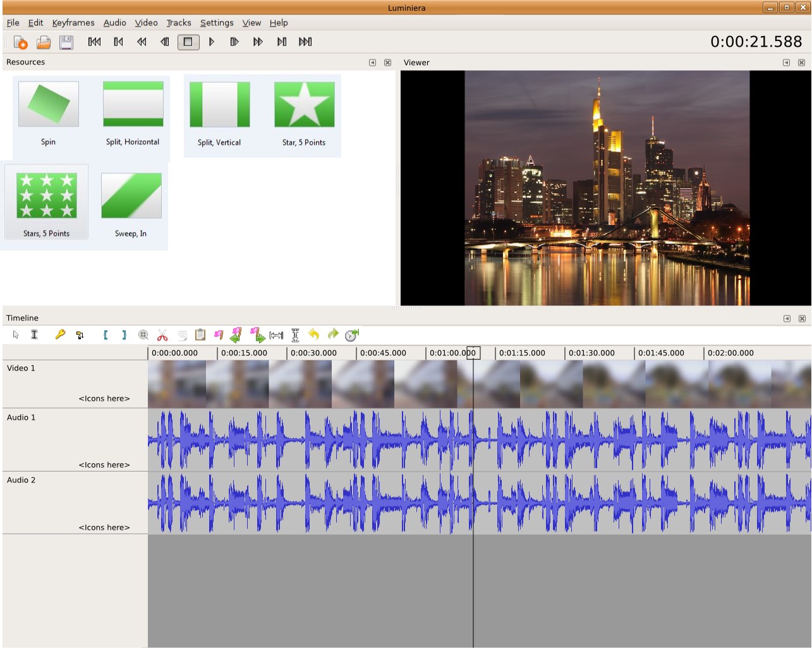
Task: Select the arrow pointer editing mode
Action: tap(16, 335)
